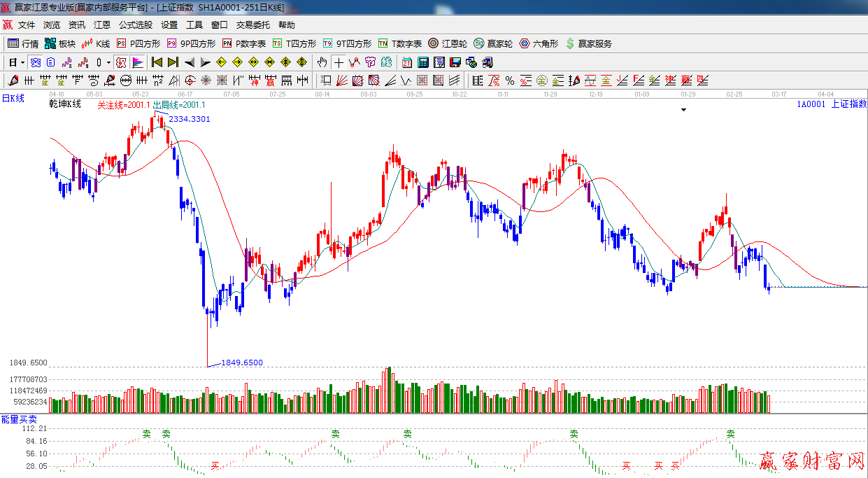Jump to first bar with skip-to-start icon

tap(157, 62)
